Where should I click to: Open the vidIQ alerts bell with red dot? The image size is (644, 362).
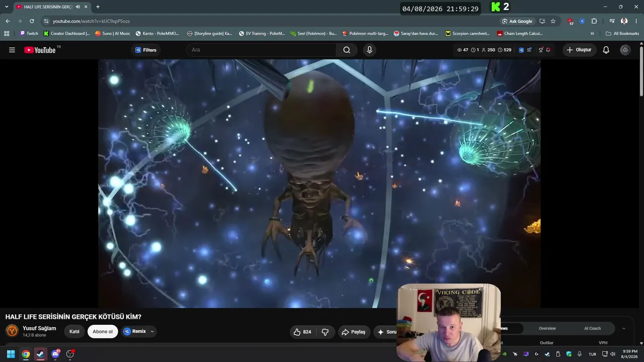pyautogui.click(x=548, y=50)
